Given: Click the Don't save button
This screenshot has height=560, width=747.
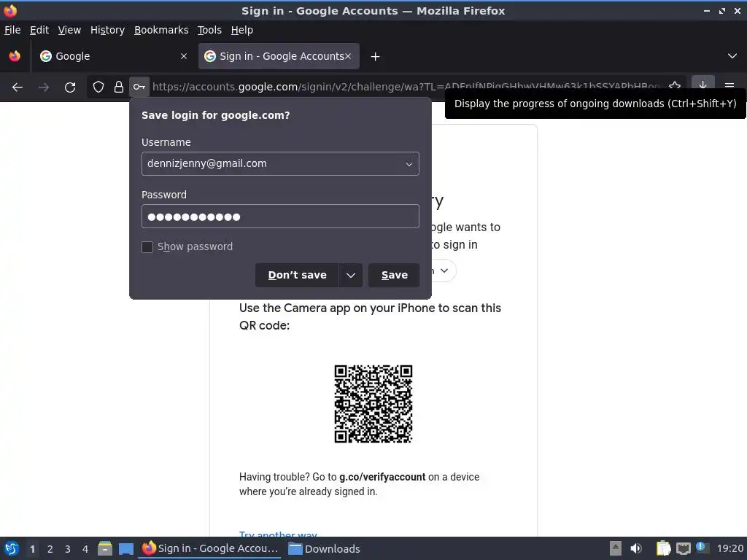Looking at the screenshot, I should (297, 275).
